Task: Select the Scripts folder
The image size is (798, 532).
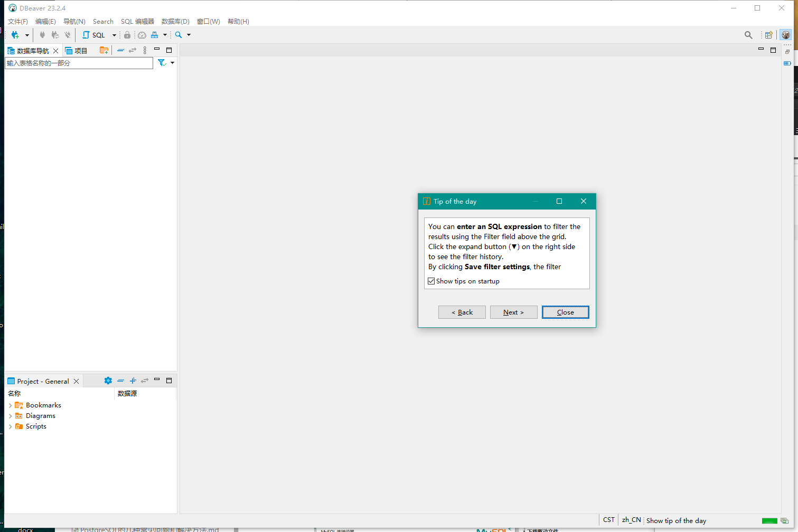Action: (36, 426)
